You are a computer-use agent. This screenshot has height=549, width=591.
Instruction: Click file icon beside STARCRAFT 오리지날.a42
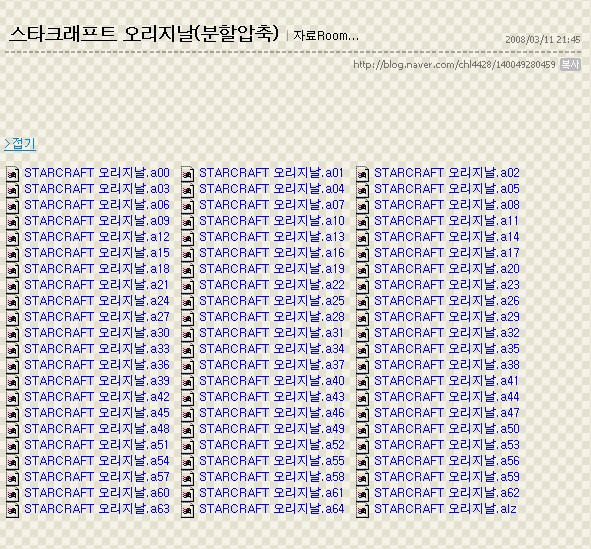click(12, 398)
